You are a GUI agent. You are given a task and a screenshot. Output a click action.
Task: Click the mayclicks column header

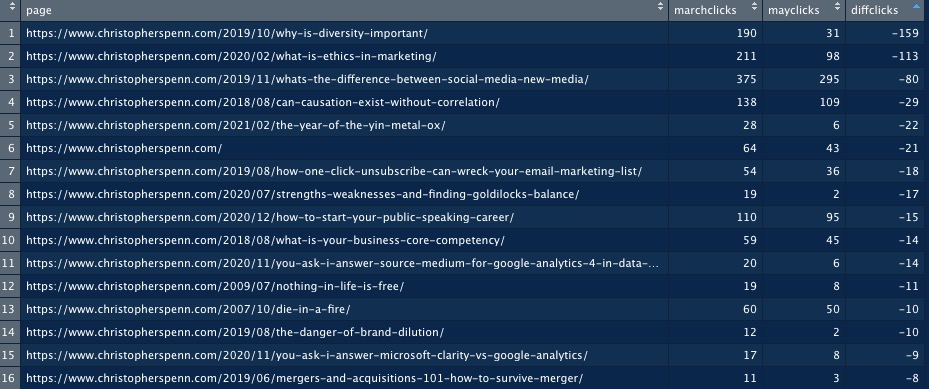(804, 11)
